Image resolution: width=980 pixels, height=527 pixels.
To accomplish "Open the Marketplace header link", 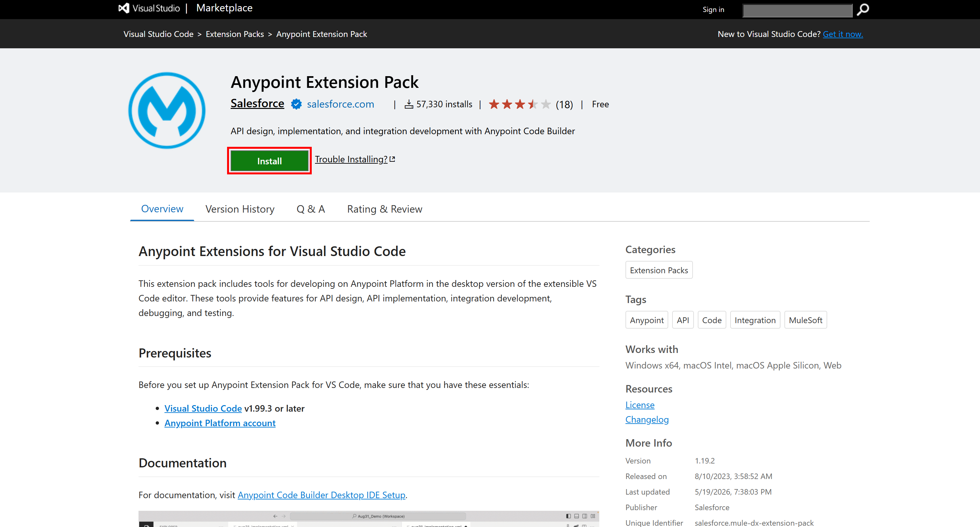I will coord(224,8).
